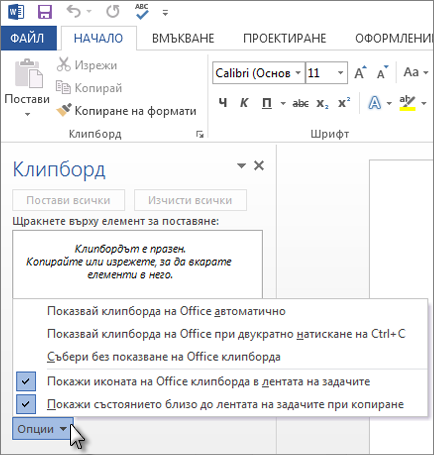Image resolution: width=434 pixels, height=455 pixels.
Task: Click the Опции button
Action: (x=43, y=429)
